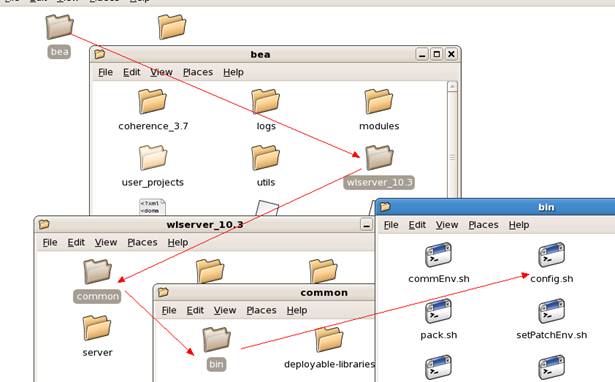
Task: Open File menu in common window
Action: (x=169, y=310)
